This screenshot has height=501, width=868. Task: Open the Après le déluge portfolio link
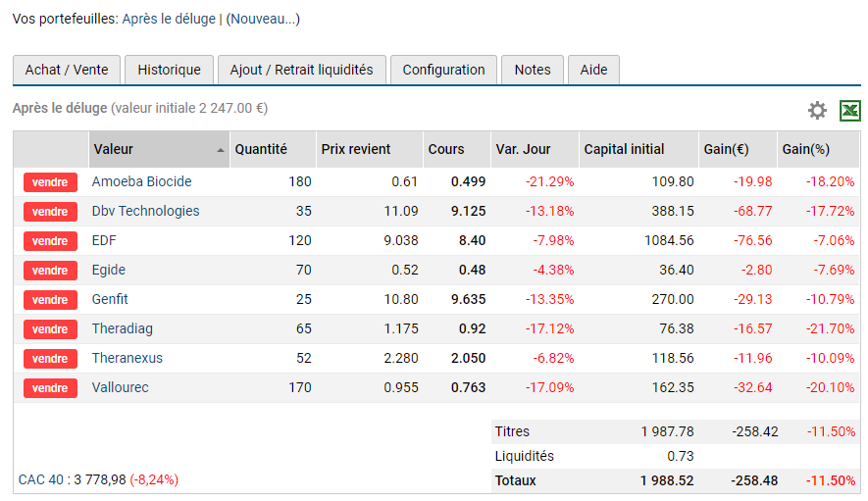point(169,19)
